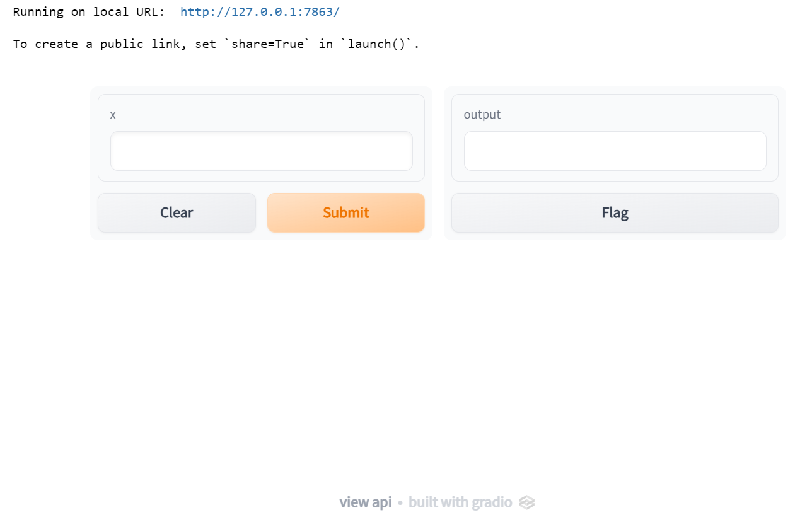Screen dimensions: 812x522
Task: Open the "built with gradio" link
Action: (x=460, y=502)
